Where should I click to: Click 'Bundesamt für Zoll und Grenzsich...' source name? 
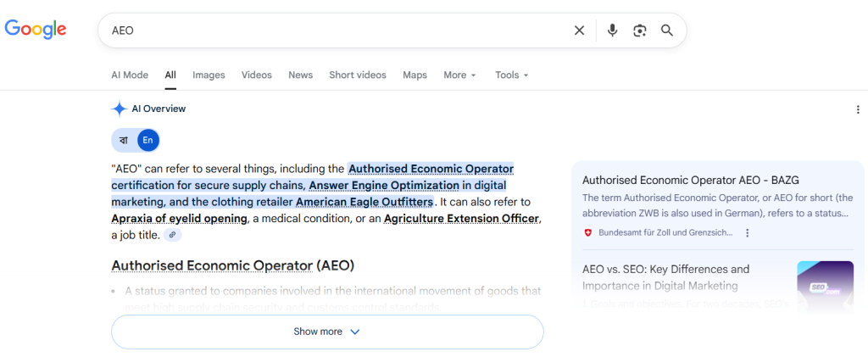pyautogui.click(x=665, y=233)
